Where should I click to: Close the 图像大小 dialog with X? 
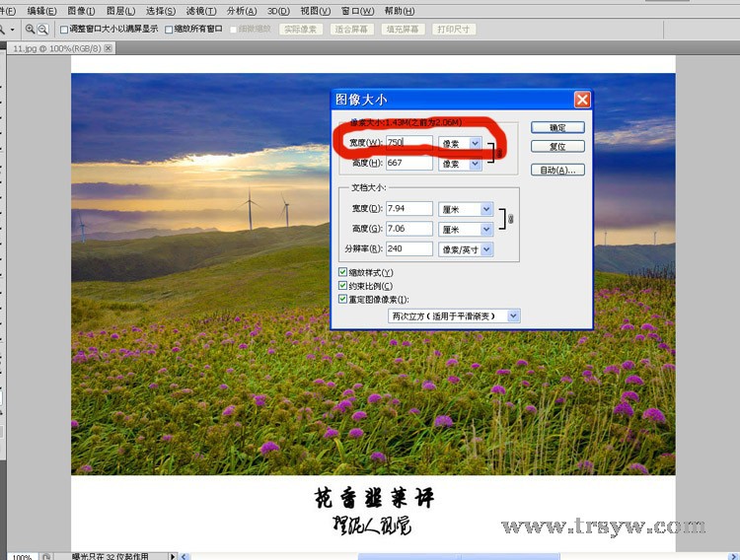pyautogui.click(x=581, y=100)
